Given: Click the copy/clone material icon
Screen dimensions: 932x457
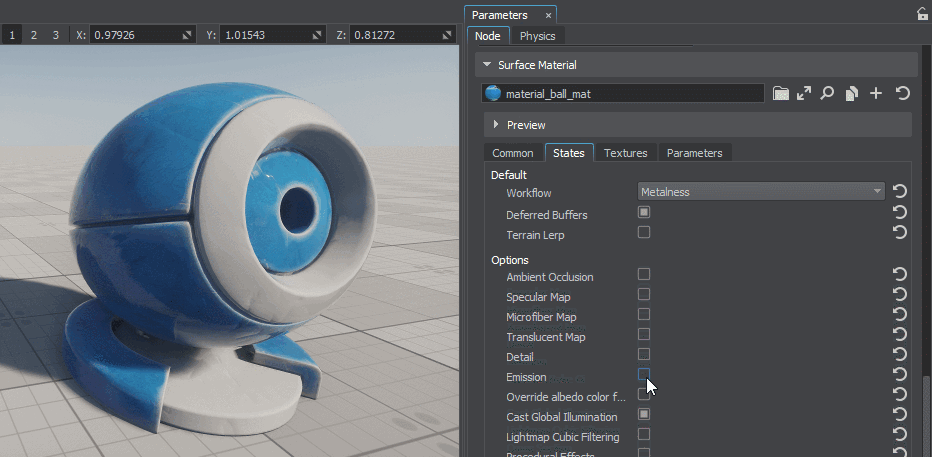Looking at the screenshot, I should pos(851,93).
